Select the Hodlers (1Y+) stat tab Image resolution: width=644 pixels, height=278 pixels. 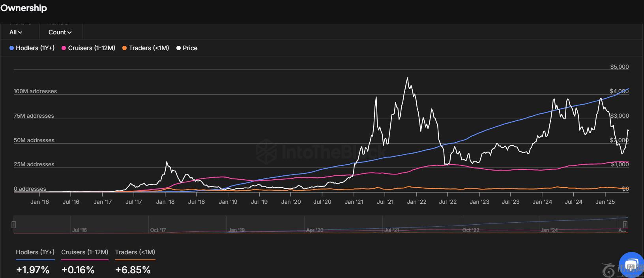(35, 252)
